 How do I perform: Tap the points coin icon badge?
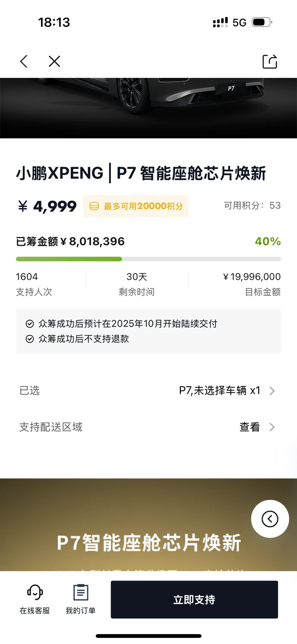tap(94, 206)
